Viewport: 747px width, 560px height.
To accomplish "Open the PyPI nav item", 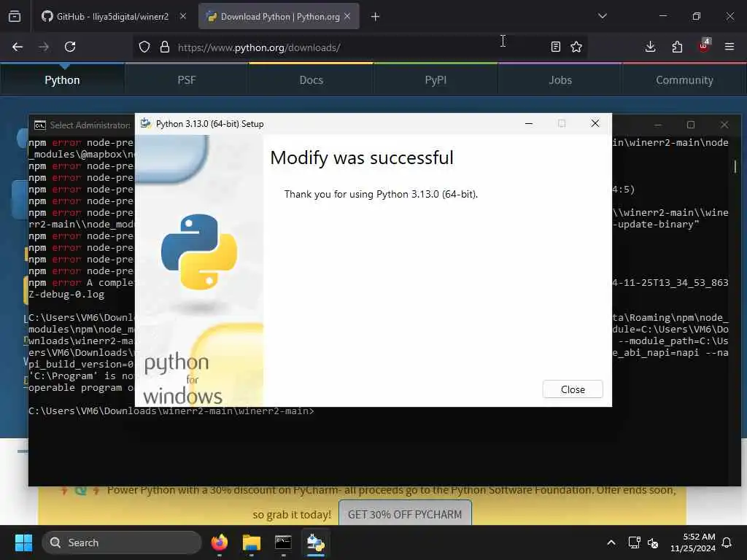I will click(x=436, y=80).
